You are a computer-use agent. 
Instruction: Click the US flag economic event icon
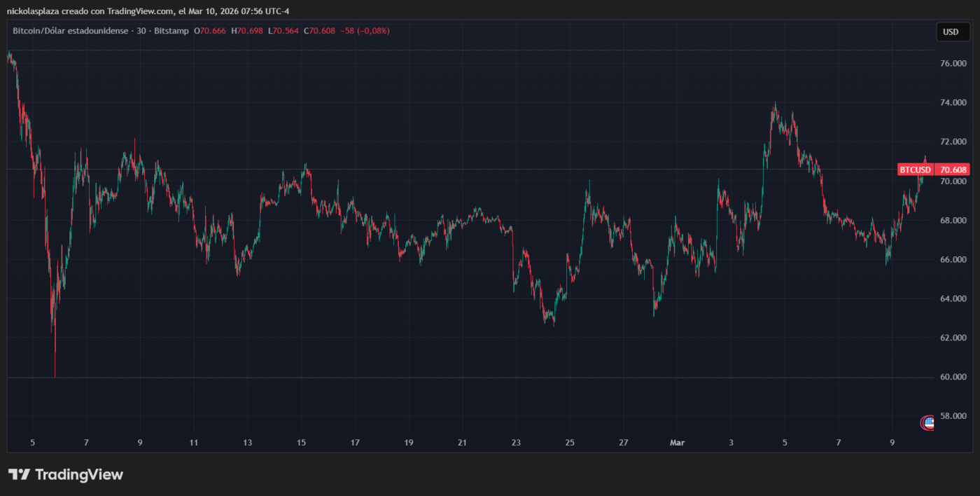(928, 422)
